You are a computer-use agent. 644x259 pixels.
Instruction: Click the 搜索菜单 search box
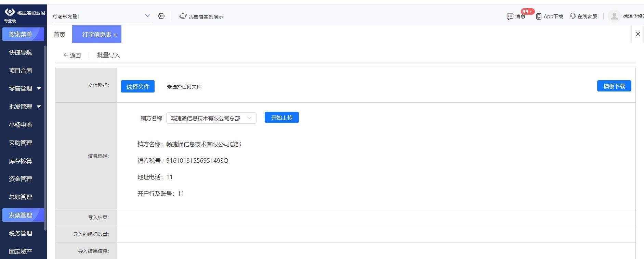coord(23,34)
